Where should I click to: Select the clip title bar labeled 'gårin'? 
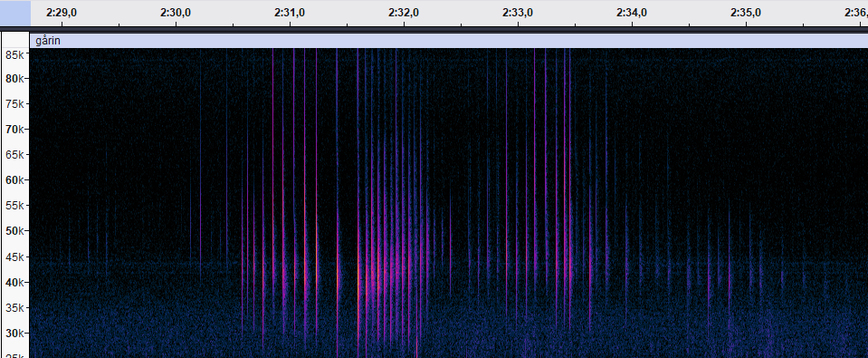(448, 41)
